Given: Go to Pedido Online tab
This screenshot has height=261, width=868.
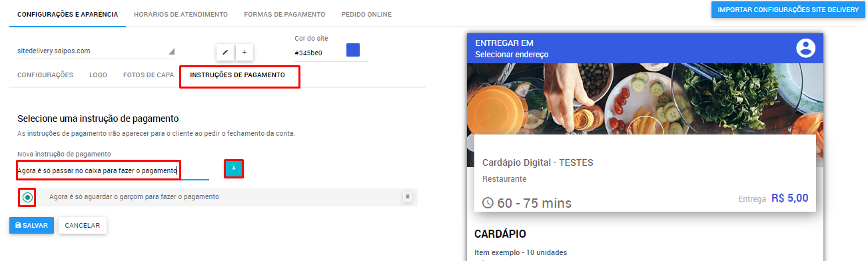Looking at the screenshot, I should (366, 14).
